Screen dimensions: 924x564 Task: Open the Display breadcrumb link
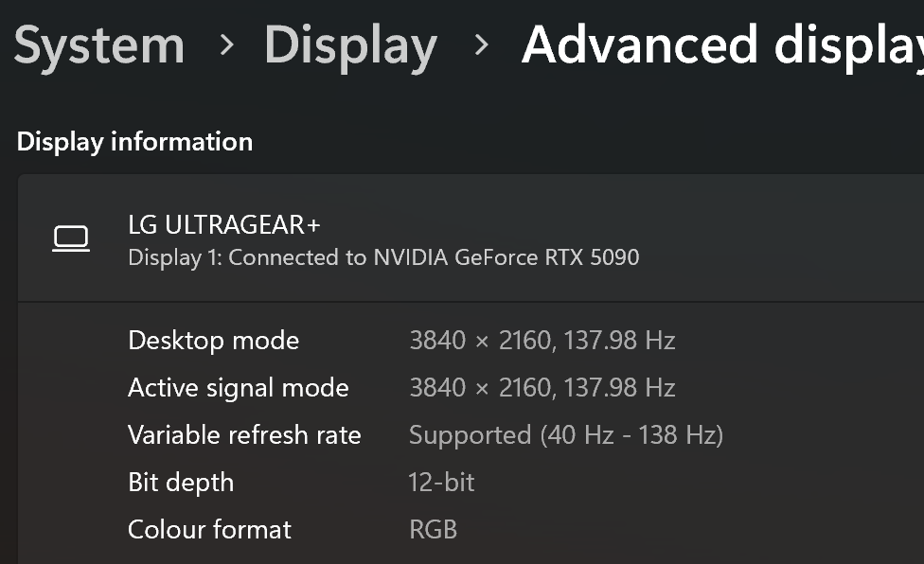click(350, 47)
